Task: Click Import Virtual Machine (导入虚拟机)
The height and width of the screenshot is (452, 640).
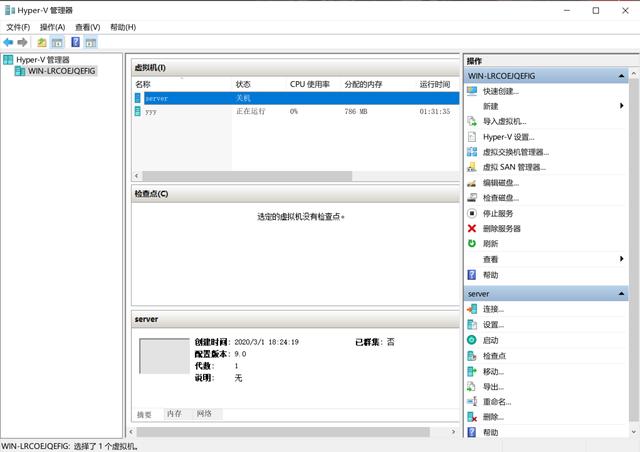Action: (504, 121)
